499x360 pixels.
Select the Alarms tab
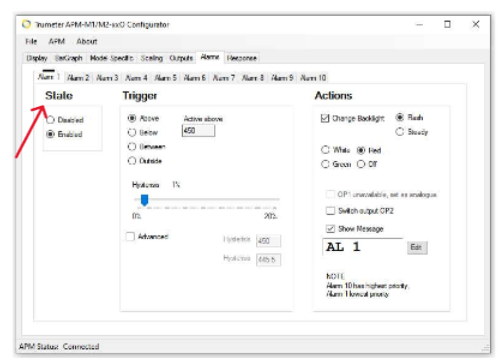coord(210,57)
